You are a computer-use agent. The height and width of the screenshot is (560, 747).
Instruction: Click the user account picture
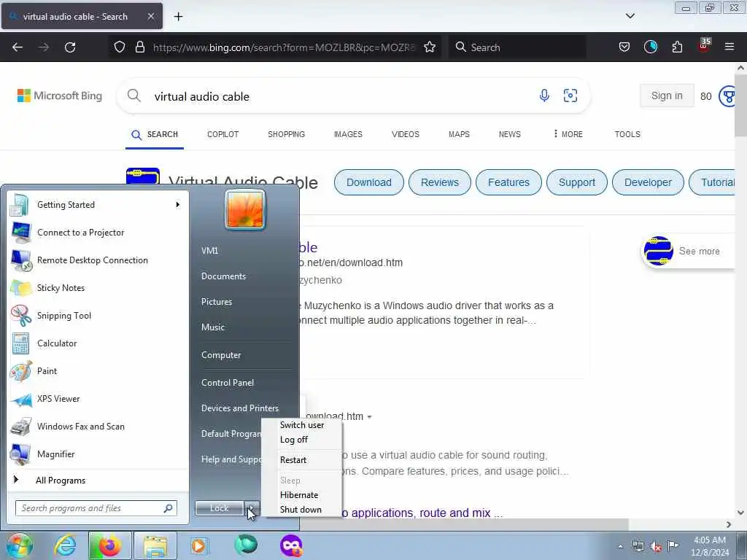coord(245,209)
